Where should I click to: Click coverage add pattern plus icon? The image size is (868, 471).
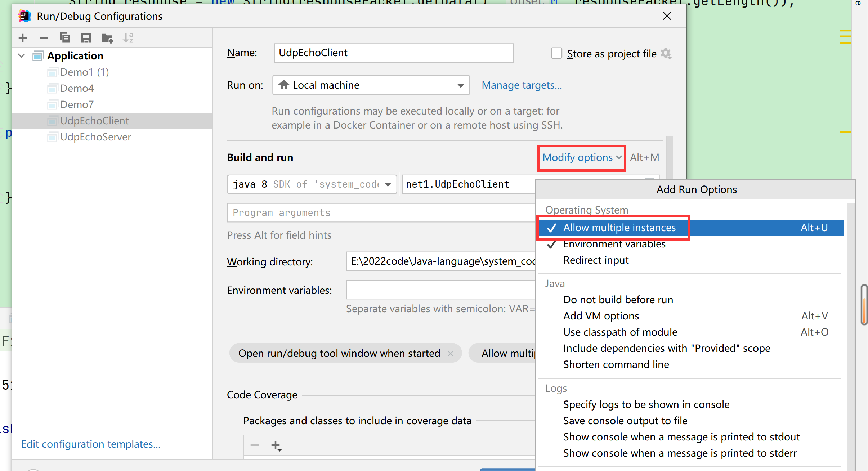pos(276,446)
